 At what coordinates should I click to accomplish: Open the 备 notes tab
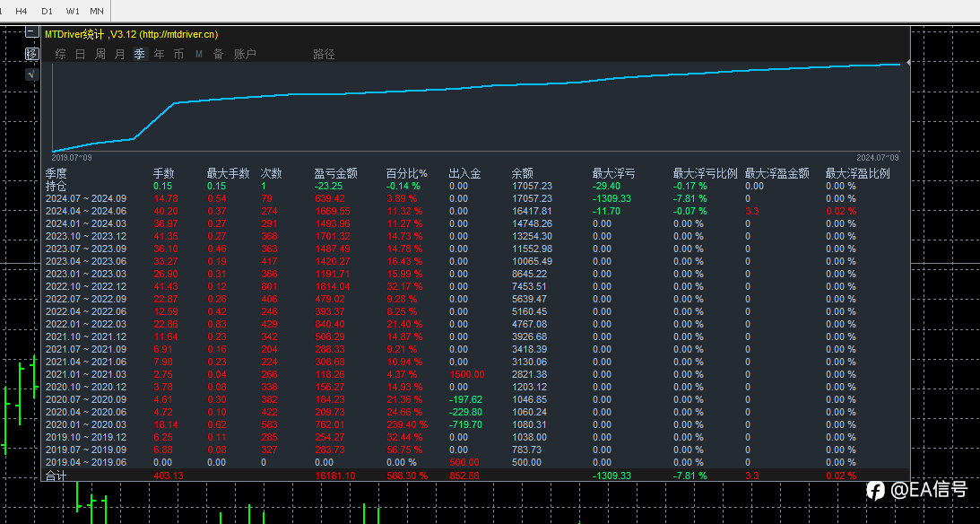click(218, 55)
